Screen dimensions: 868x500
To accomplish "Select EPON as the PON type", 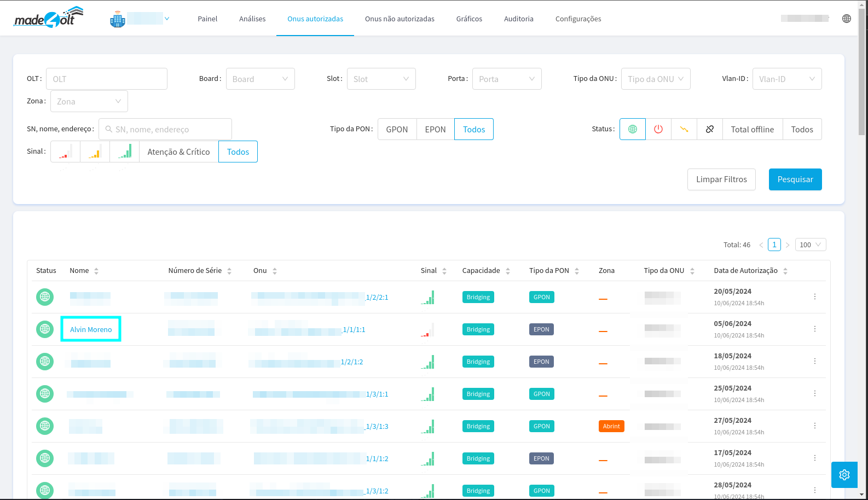I will (435, 129).
